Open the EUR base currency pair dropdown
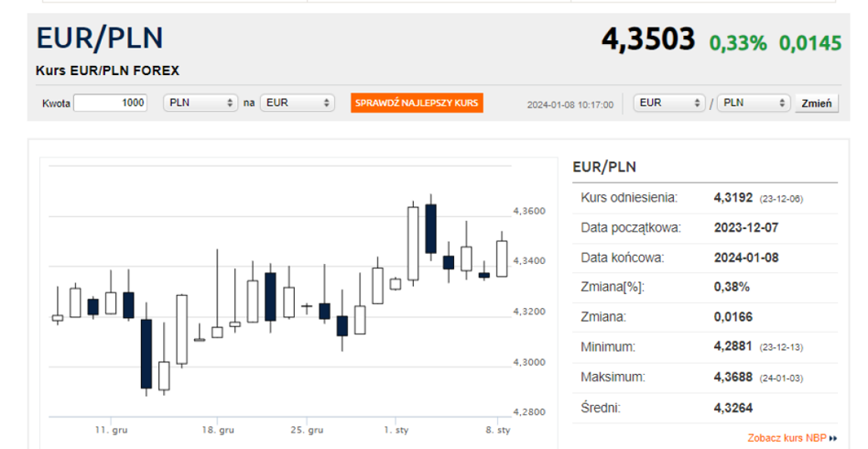 669,104
